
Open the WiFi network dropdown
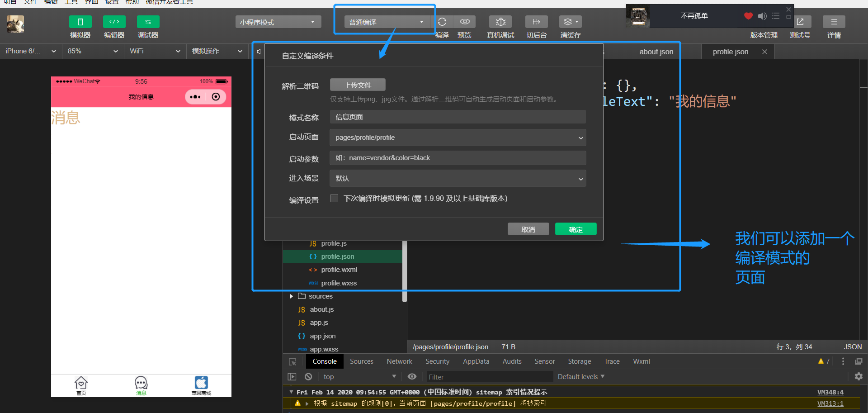[x=155, y=51]
